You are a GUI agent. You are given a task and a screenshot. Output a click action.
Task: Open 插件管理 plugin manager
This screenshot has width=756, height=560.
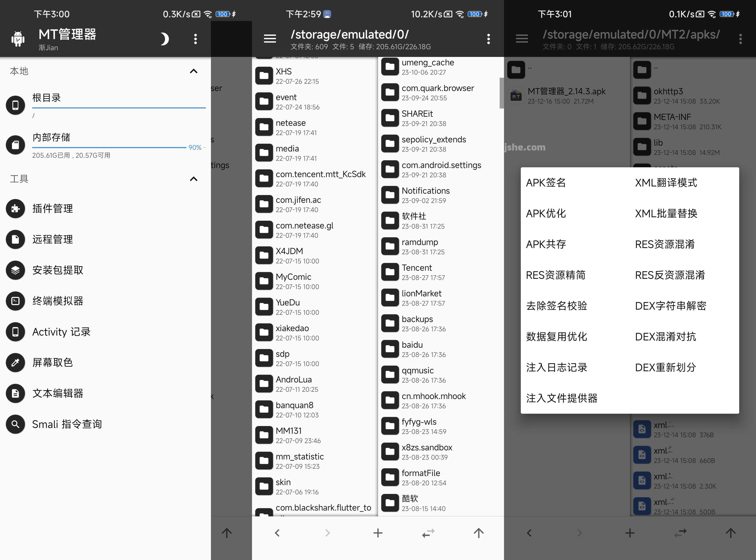[52, 209]
